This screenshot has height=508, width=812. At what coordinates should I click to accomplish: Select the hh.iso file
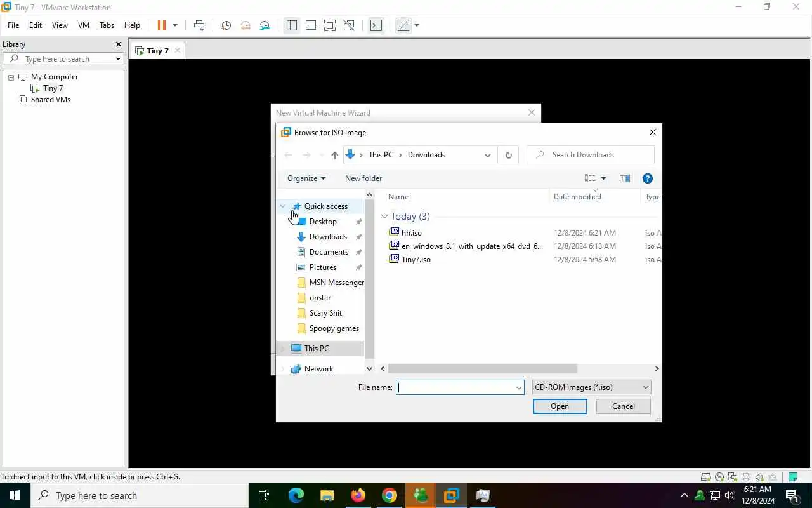(411, 233)
